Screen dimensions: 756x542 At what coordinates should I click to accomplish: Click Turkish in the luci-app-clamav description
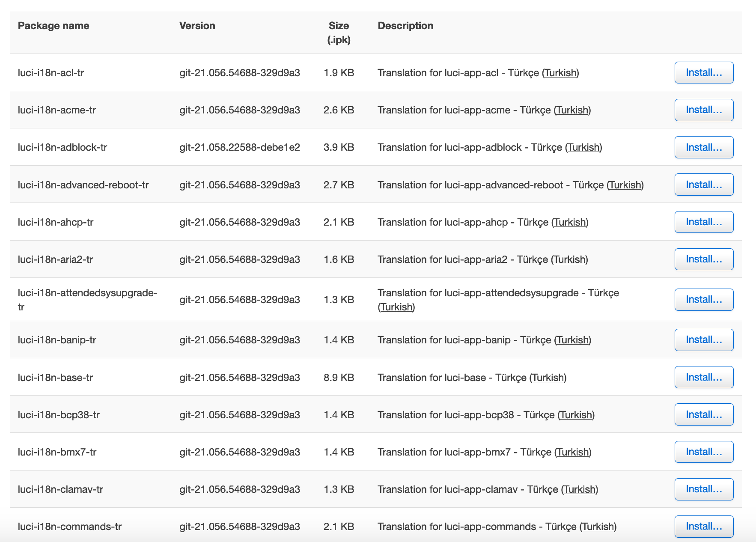[580, 489]
